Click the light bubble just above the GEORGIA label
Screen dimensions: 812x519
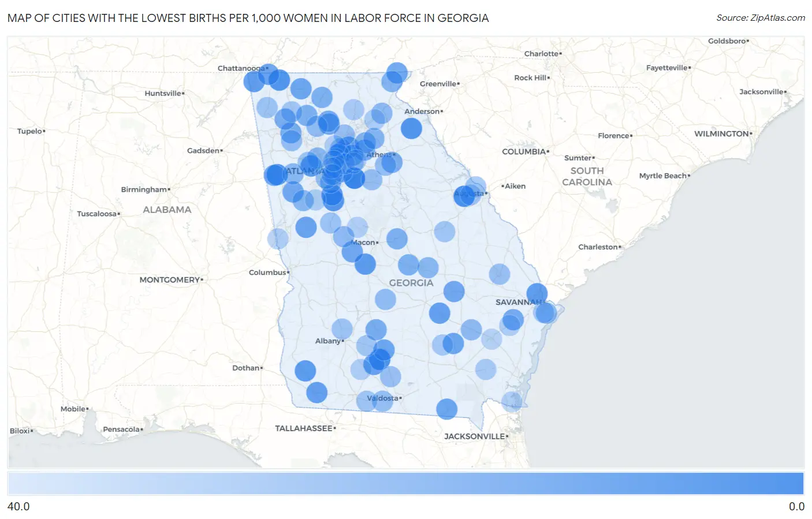tap(408, 264)
